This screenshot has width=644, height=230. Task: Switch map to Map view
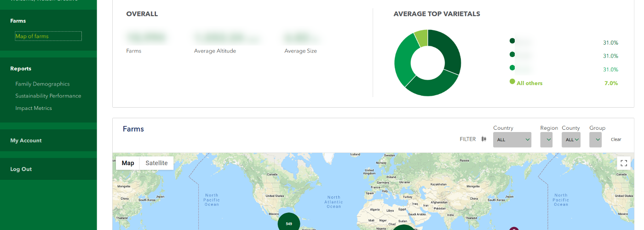(128, 163)
